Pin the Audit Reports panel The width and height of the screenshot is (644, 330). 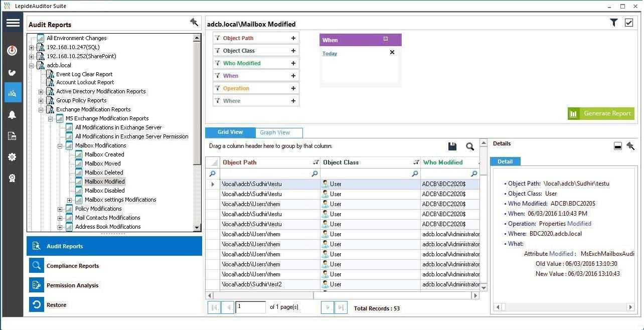pos(194,22)
